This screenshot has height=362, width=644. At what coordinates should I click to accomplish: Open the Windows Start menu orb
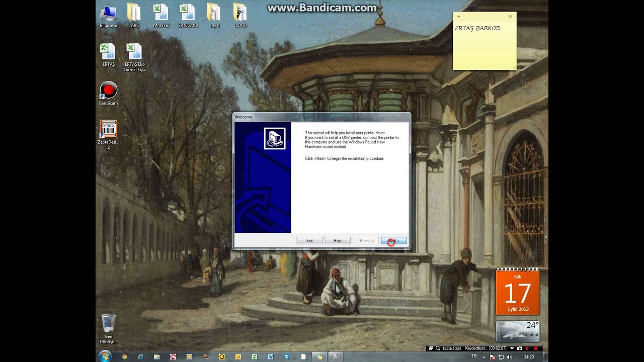click(x=105, y=356)
